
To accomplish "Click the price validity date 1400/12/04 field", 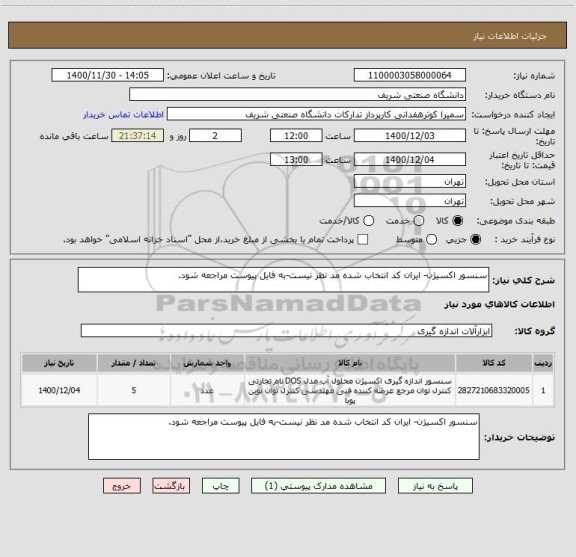I will [410, 159].
